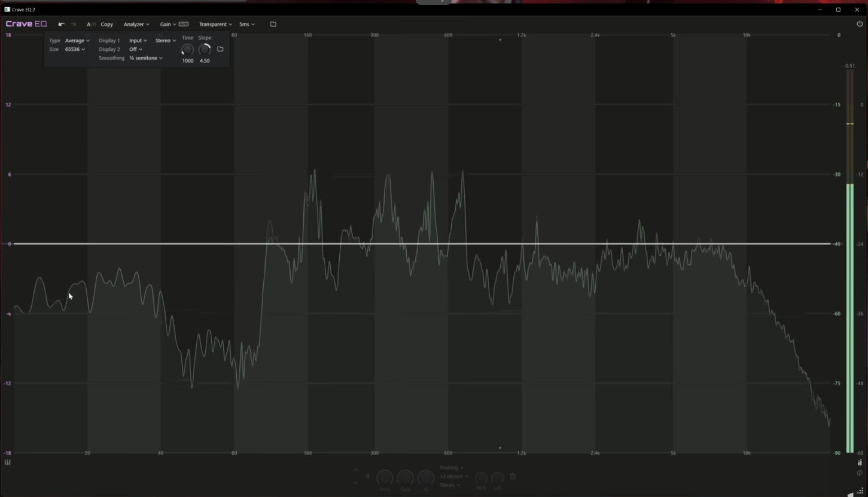Viewport: 868px width, 497px height.
Task: Adjust the L/R knob
Action: point(497,478)
